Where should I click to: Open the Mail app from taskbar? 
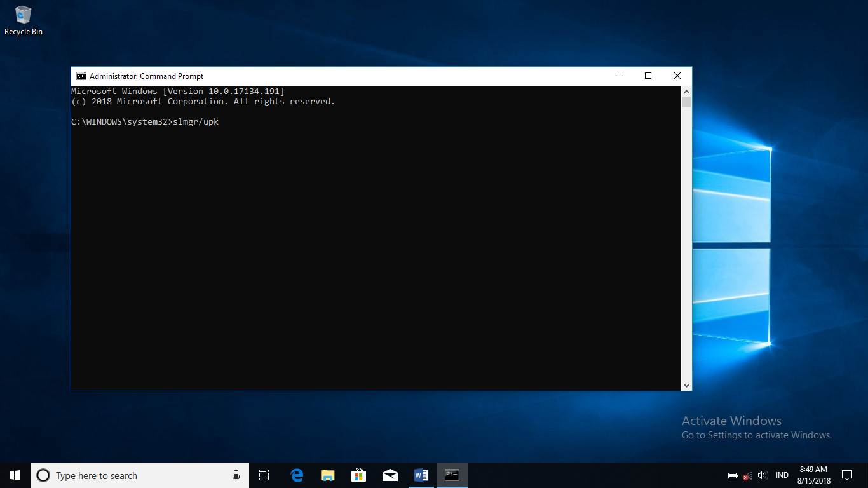pos(390,475)
